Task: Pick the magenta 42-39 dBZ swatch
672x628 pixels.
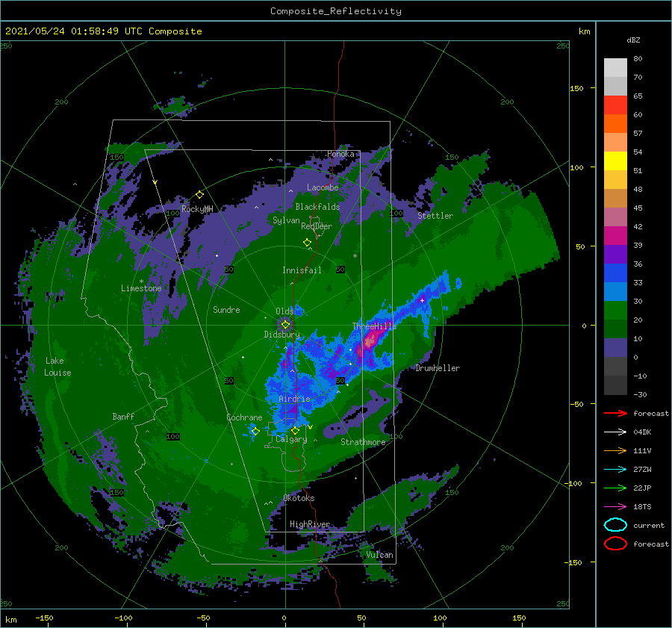Action: 615,236
